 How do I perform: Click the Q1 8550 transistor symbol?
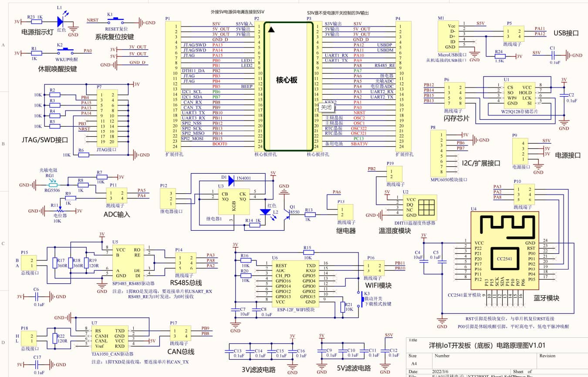click(287, 212)
